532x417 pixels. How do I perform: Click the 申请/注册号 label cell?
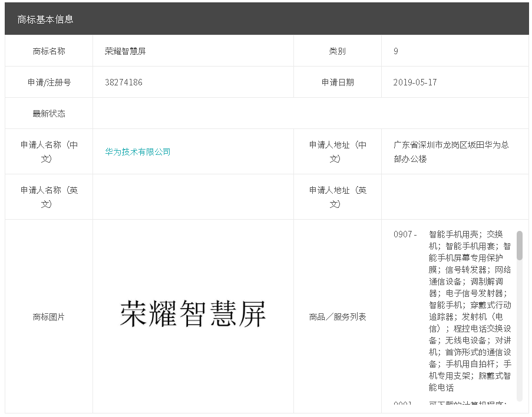49,82
